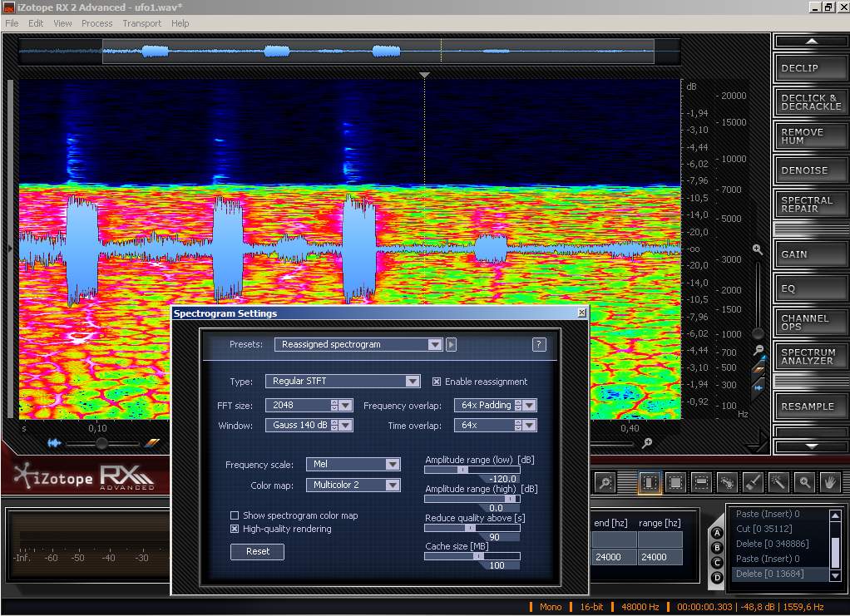Click the FFT size stepper arrows
The height and width of the screenshot is (616, 850).
click(334, 405)
